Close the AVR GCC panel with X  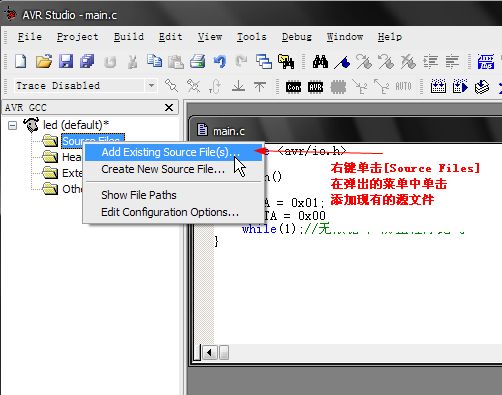point(169,107)
